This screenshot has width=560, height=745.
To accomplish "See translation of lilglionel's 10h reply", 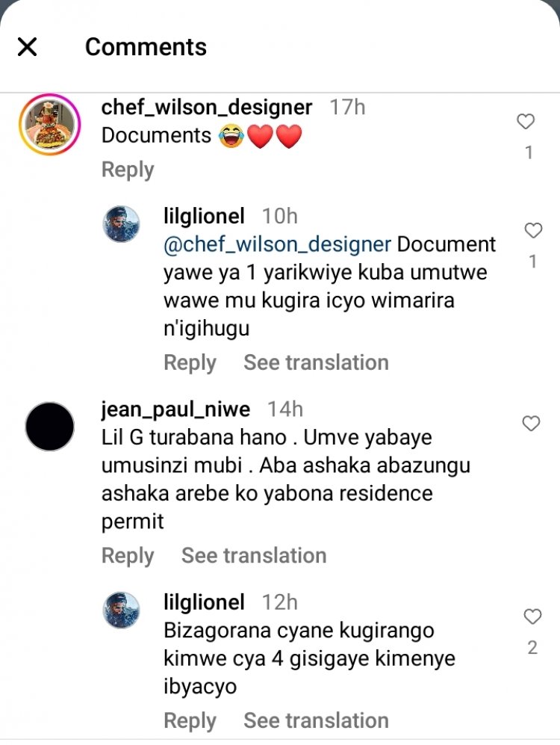I will coord(316,362).
